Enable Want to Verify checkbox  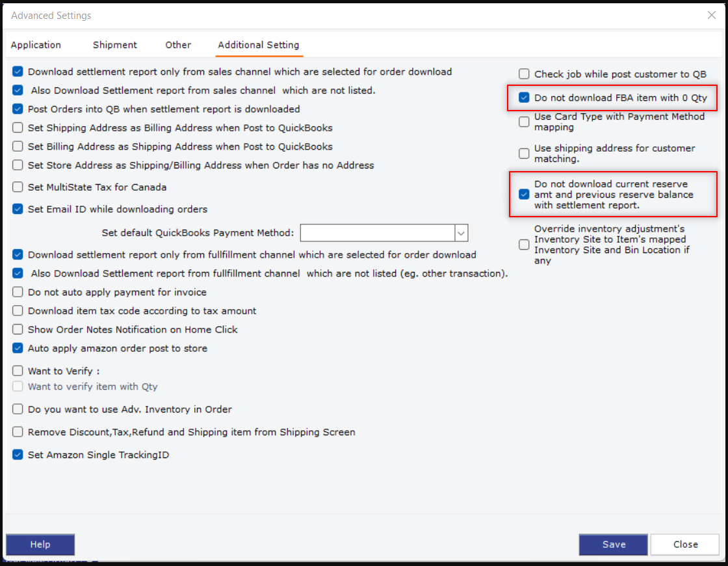point(18,371)
